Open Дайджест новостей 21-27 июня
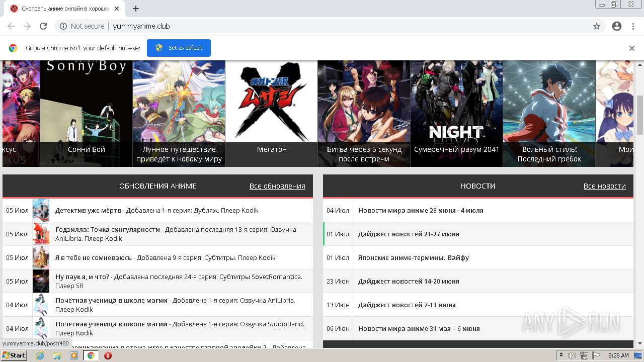This screenshot has height=362, width=644. (409, 234)
